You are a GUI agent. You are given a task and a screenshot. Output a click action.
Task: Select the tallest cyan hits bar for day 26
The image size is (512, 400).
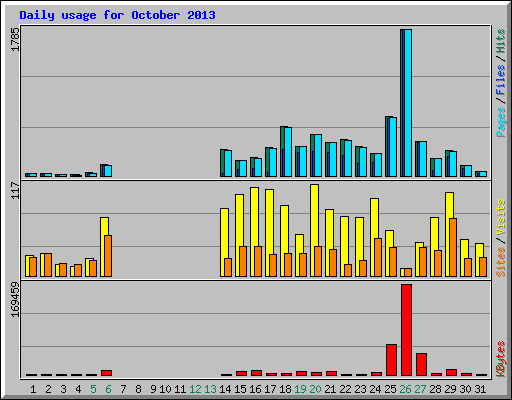408,103
